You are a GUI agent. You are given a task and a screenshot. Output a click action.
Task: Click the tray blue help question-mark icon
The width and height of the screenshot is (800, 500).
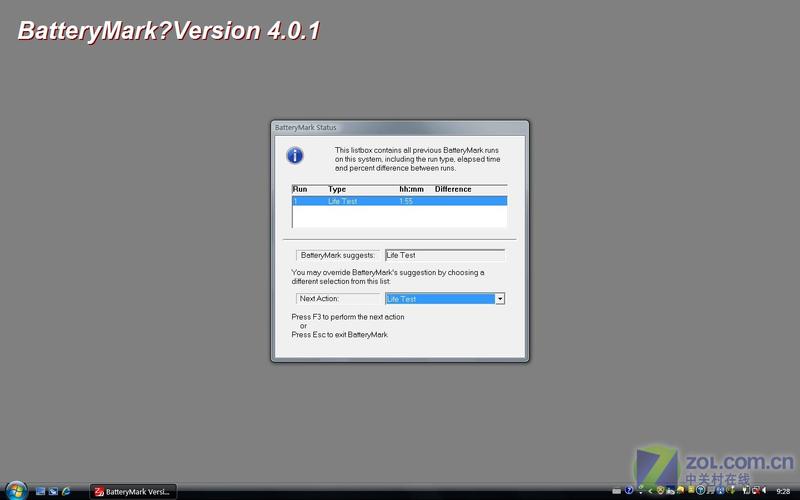coord(629,490)
